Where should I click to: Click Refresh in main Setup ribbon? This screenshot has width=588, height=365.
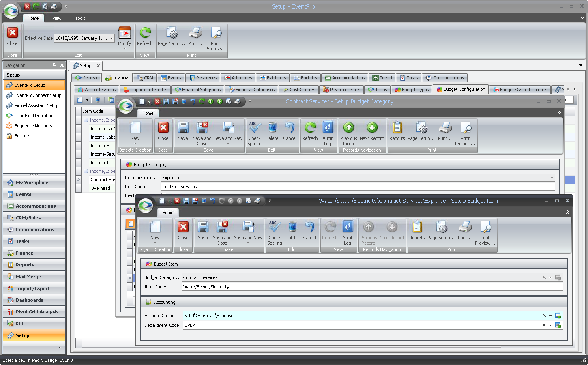coord(145,36)
